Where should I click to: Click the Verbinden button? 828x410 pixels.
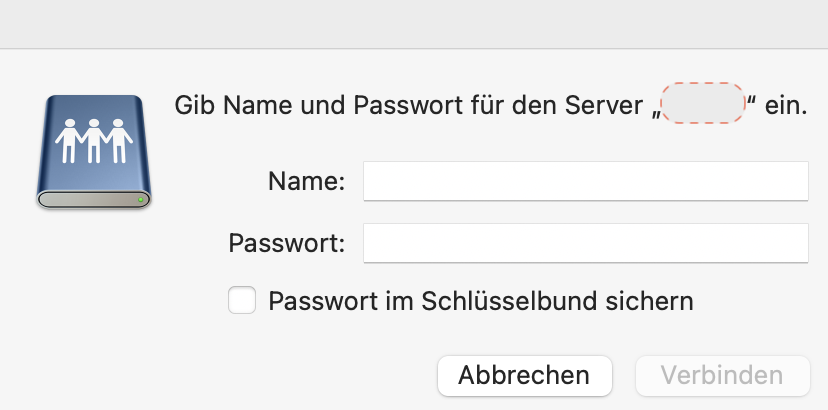[722, 376]
